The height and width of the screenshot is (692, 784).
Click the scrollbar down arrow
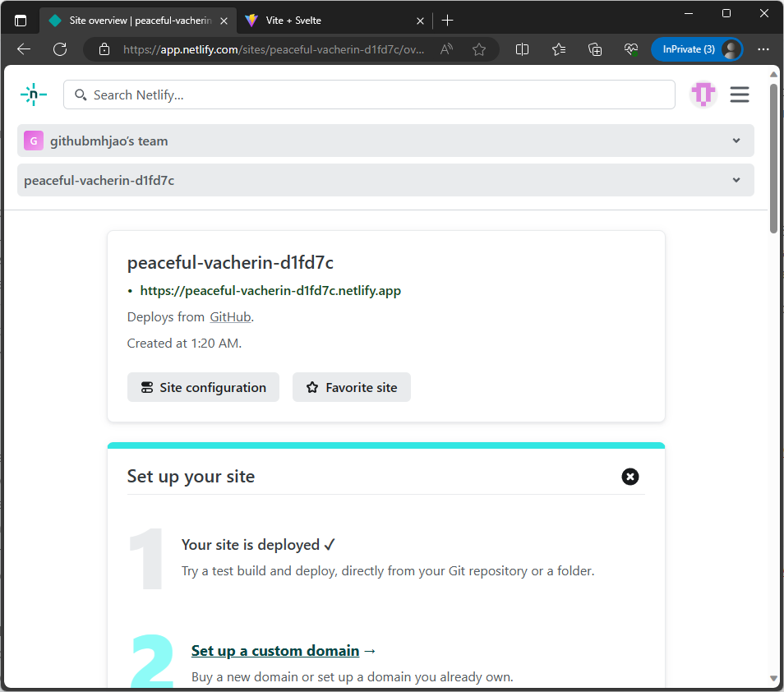pyautogui.click(x=773, y=679)
